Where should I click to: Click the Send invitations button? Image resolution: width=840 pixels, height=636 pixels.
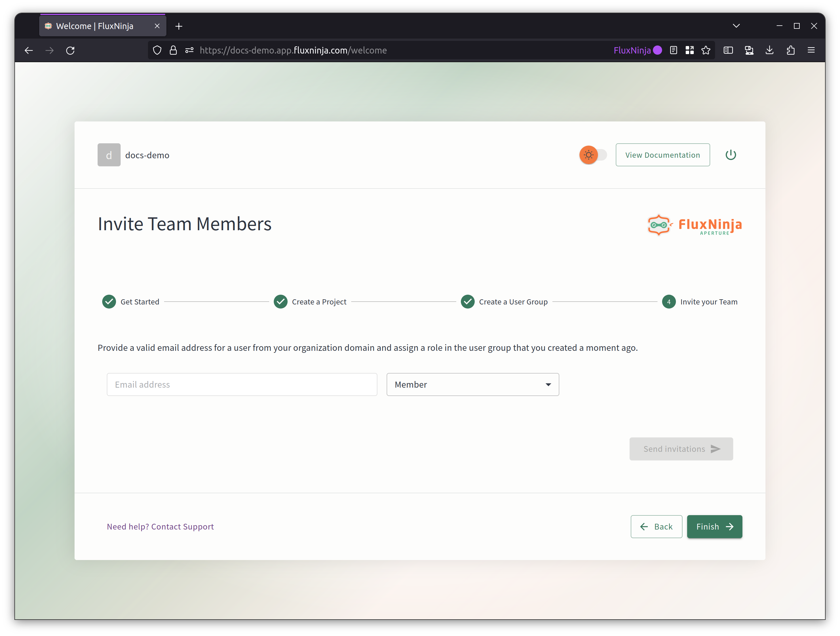681,449
